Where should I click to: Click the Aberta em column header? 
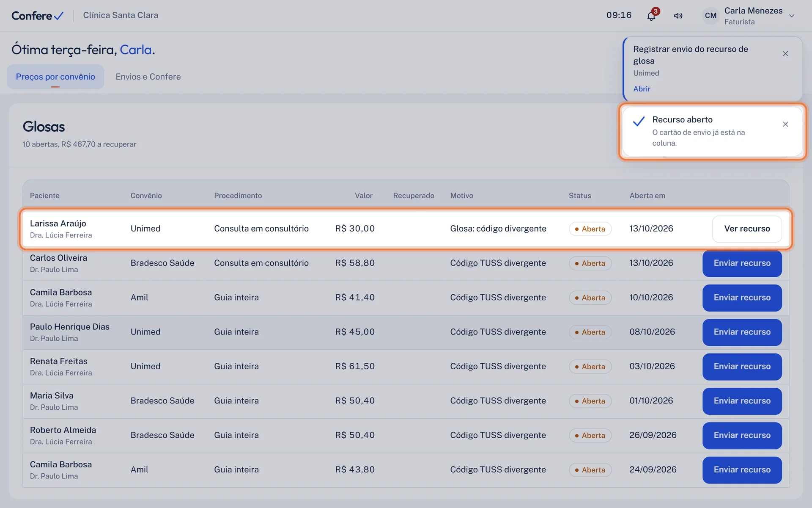(x=647, y=196)
